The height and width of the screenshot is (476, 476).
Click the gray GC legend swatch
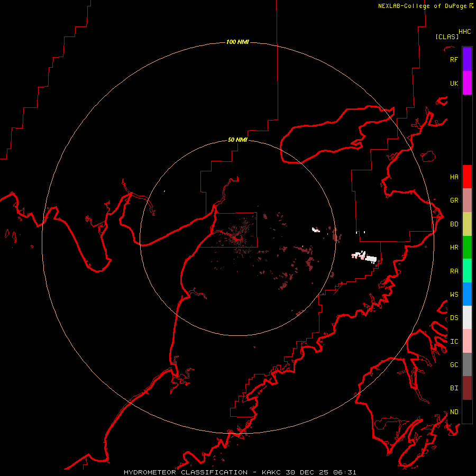point(467,364)
